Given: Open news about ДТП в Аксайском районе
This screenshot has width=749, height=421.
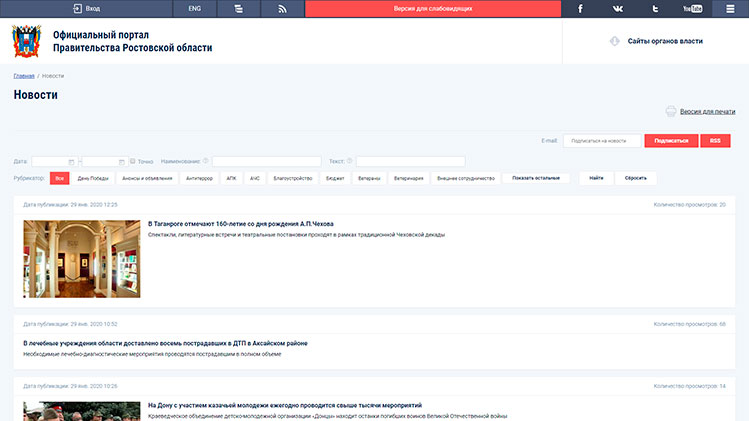Looking at the screenshot, I should (165, 343).
